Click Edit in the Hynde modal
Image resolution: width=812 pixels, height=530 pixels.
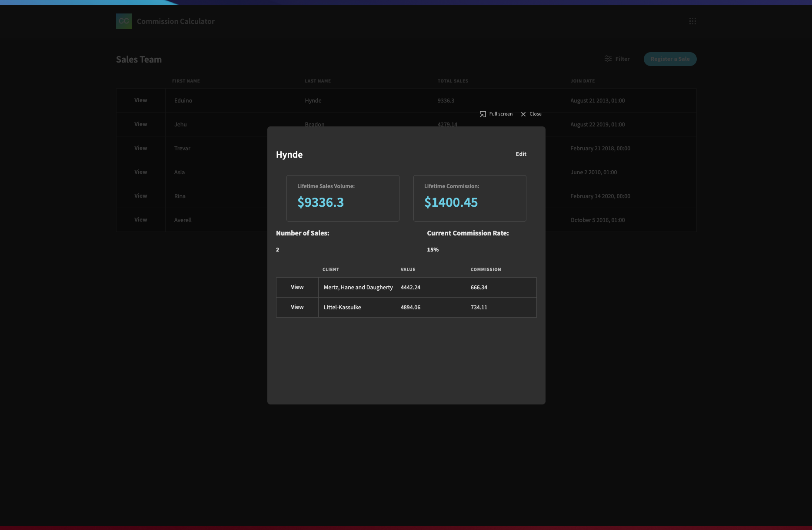pyautogui.click(x=521, y=154)
